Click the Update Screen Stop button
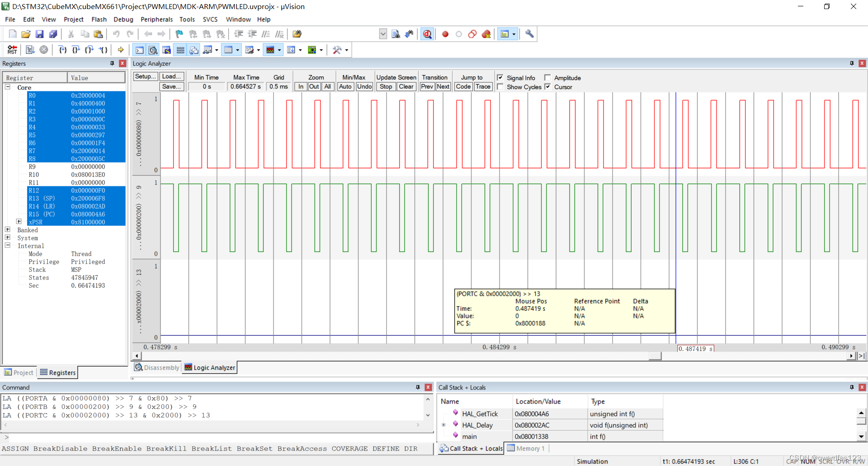Screen dimensions: 868x466 (386, 86)
